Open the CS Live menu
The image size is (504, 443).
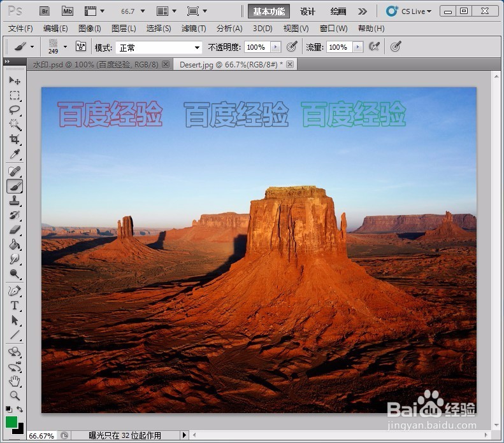409,11
